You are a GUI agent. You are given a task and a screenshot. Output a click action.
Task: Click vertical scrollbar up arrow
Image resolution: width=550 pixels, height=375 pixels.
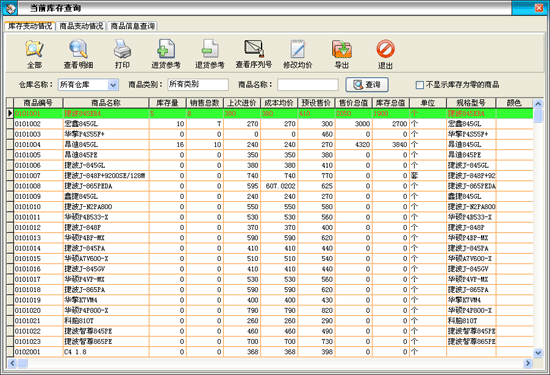[538, 103]
